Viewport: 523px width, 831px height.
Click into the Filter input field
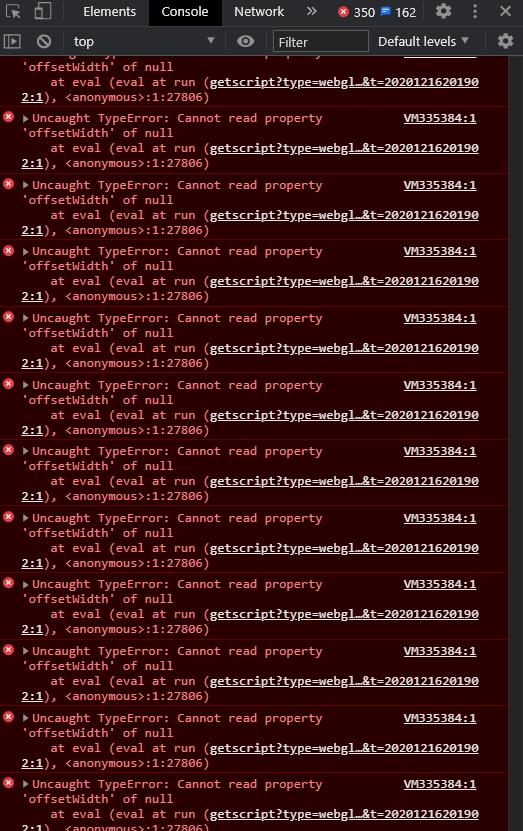(x=321, y=41)
